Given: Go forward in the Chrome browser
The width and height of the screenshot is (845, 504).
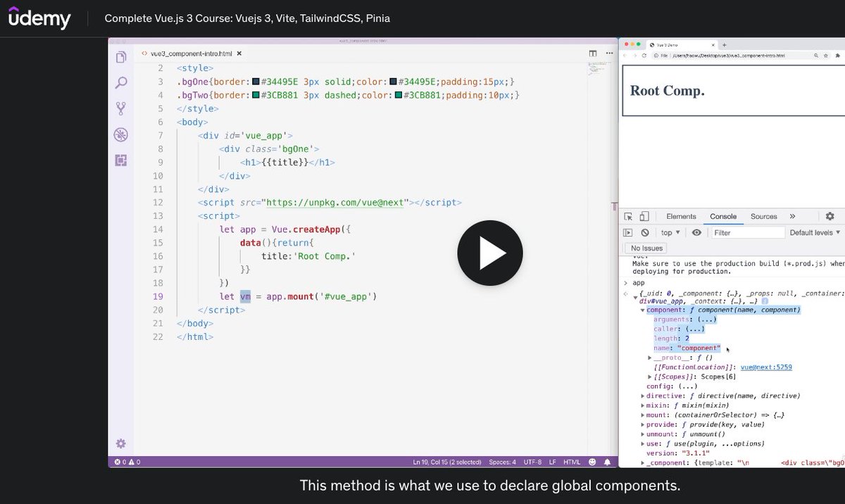Looking at the screenshot, I should [x=634, y=55].
